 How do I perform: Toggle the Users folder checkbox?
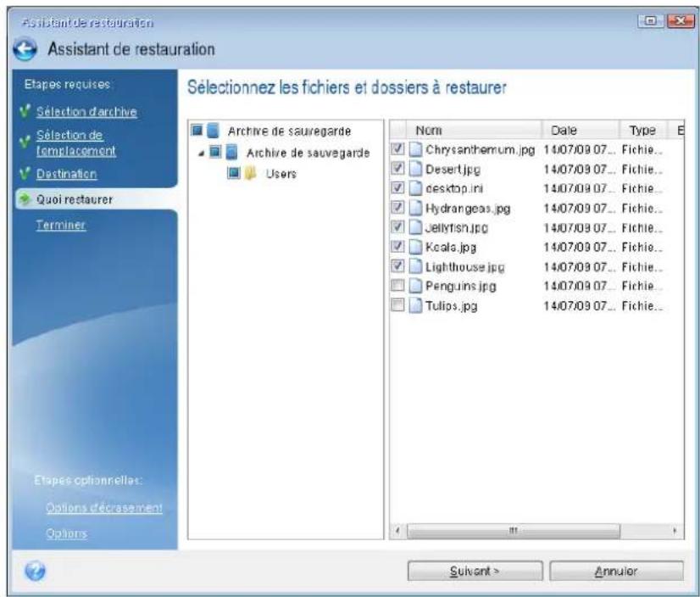[x=234, y=173]
